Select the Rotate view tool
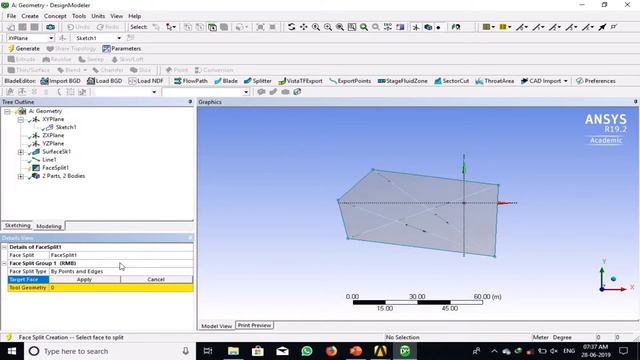 coord(291,27)
